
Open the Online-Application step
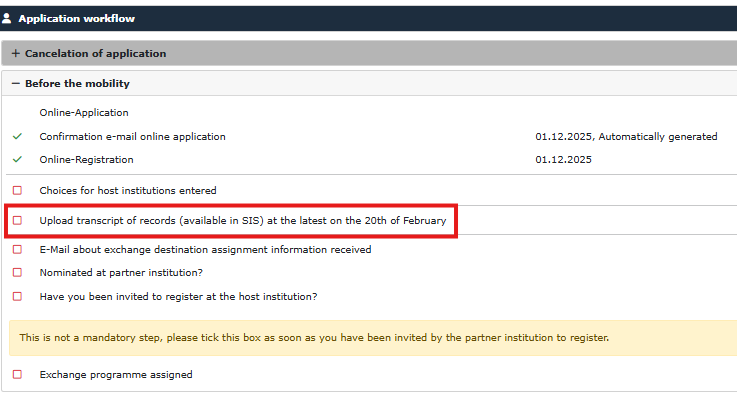84,113
